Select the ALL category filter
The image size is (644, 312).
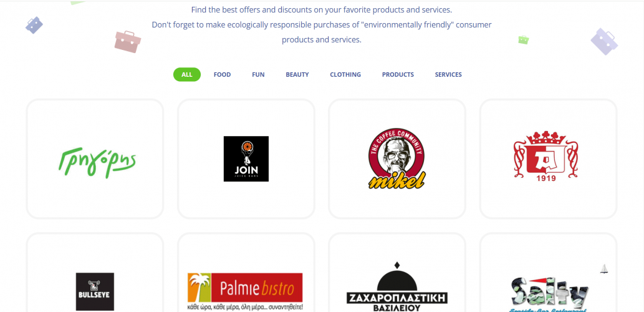click(x=187, y=74)
